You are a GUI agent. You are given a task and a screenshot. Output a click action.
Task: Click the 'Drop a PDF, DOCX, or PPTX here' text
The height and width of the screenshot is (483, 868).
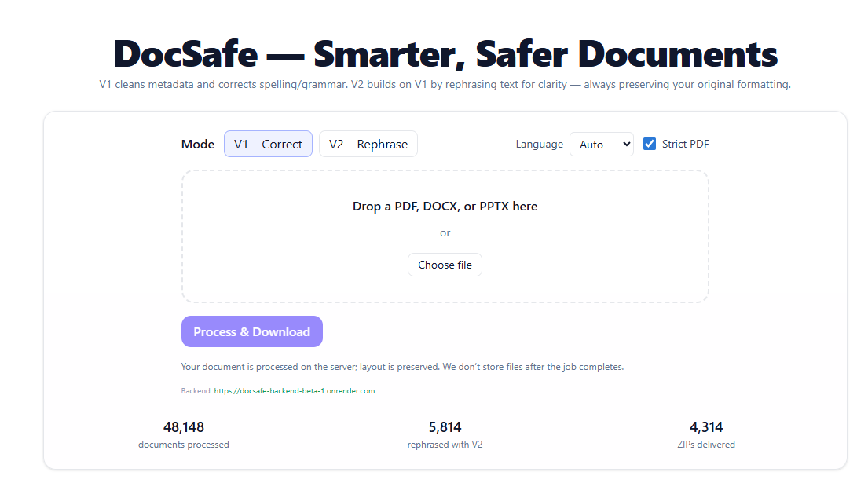(x=445, y=207)
